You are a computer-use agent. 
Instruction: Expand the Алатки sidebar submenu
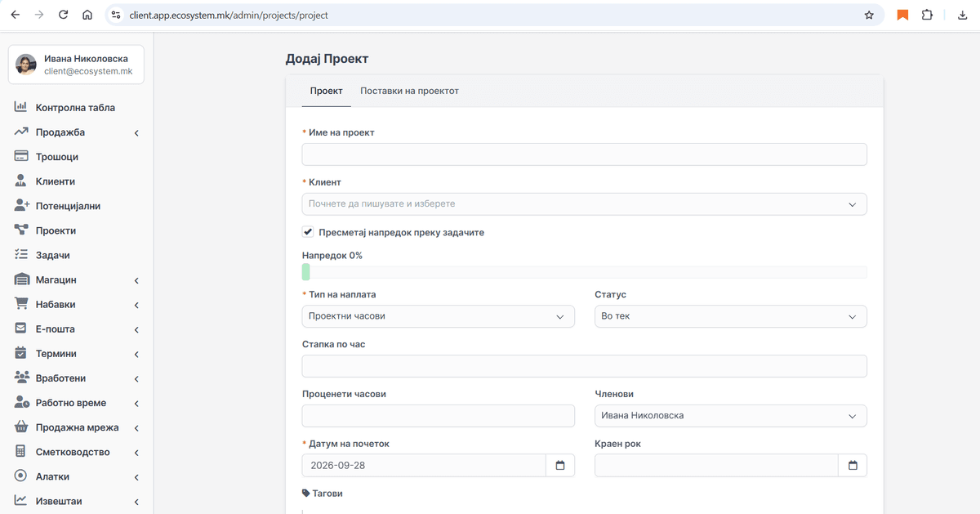(x=136, y=477)
